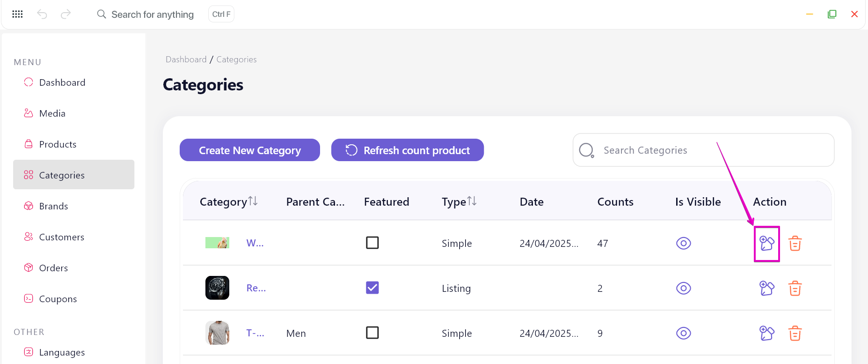
Task: Click the undo arrow in the top bar
Action: [x=42, y=14]
